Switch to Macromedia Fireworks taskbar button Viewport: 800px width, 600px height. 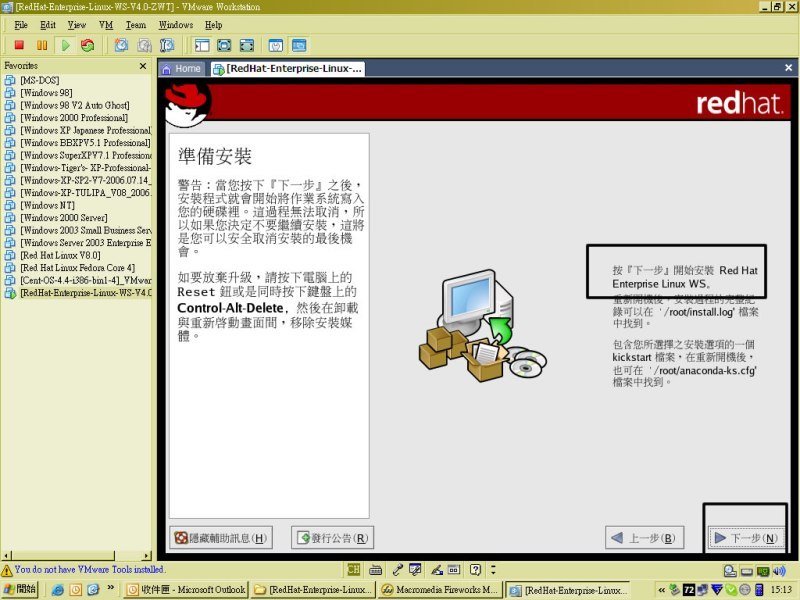(441, 590)
